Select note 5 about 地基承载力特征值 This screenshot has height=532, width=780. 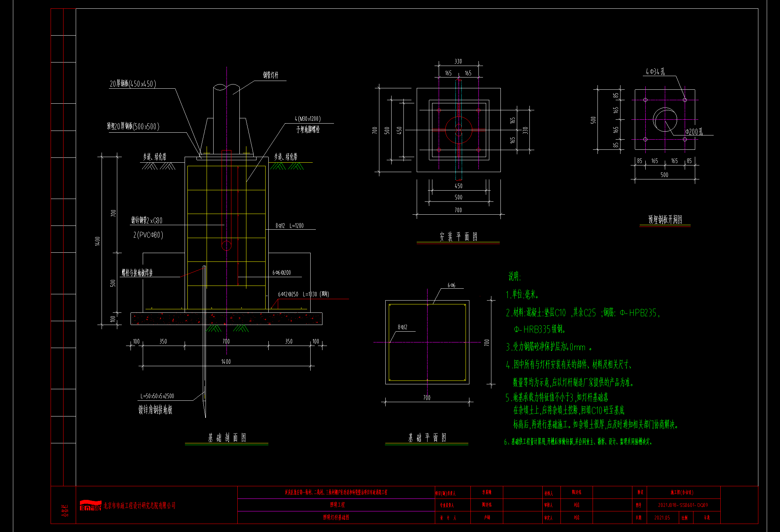pos(557,397)
